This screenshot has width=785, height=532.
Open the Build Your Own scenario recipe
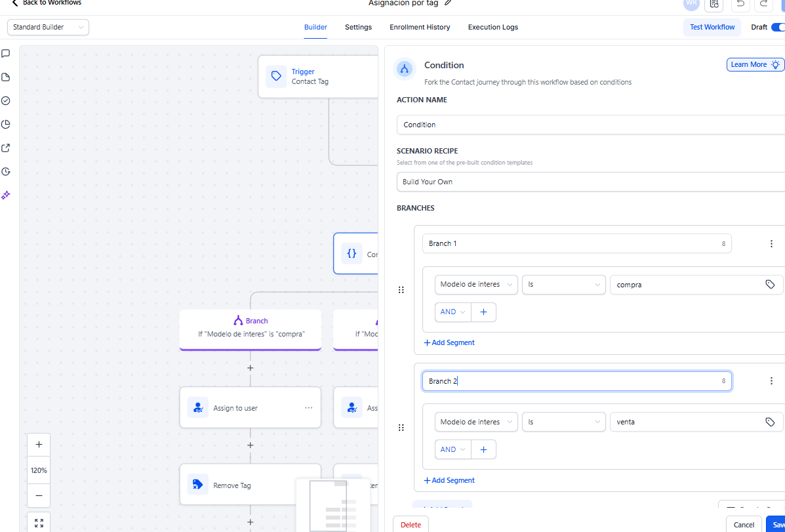590,182
